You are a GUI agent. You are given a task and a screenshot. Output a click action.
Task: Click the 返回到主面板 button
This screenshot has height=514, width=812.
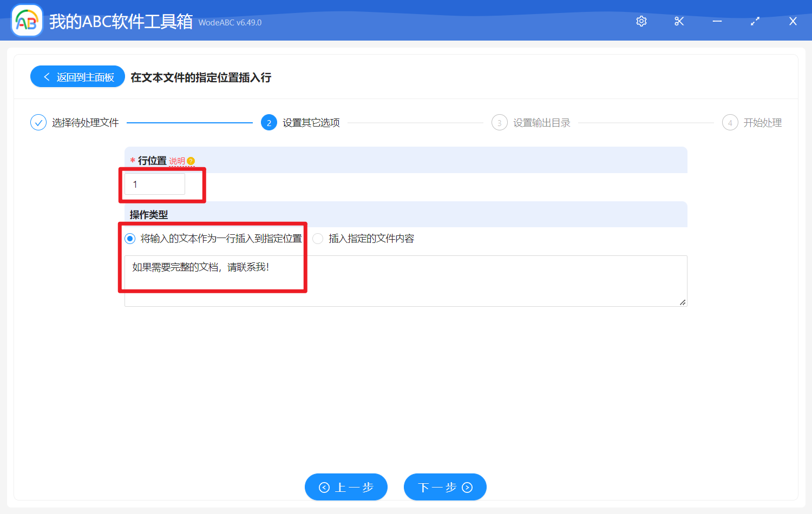77,76
